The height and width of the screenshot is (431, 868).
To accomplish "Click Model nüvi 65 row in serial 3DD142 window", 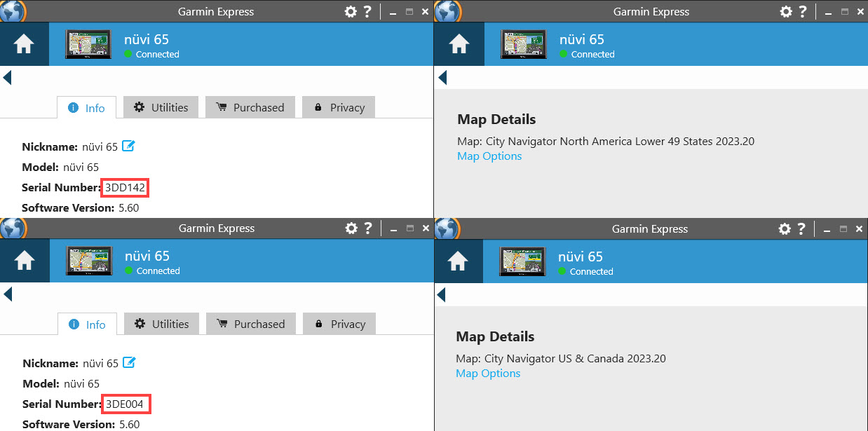I will click(60, 167).
